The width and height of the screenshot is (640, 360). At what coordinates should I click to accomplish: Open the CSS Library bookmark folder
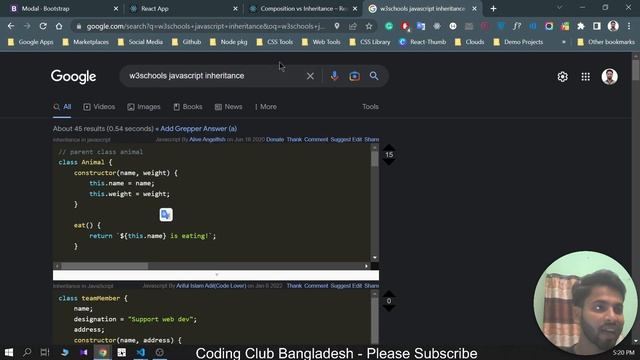pos(370,42)
